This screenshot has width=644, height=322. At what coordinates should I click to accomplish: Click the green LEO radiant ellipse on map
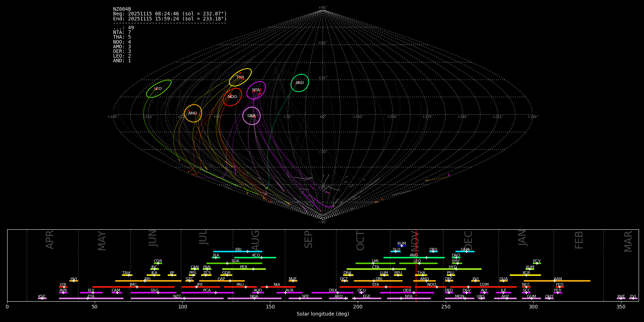pyautogui.click(x=158, y=89)
